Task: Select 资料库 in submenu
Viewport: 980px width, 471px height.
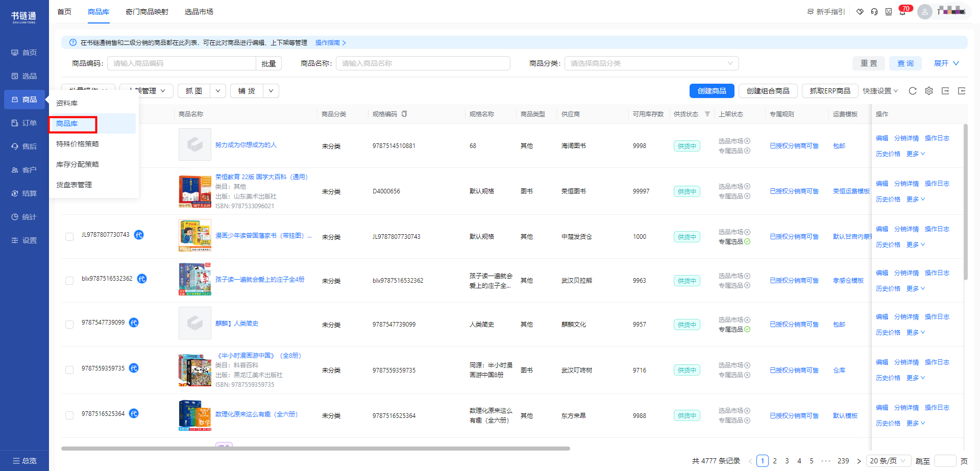Action: [x=94, y=103]
